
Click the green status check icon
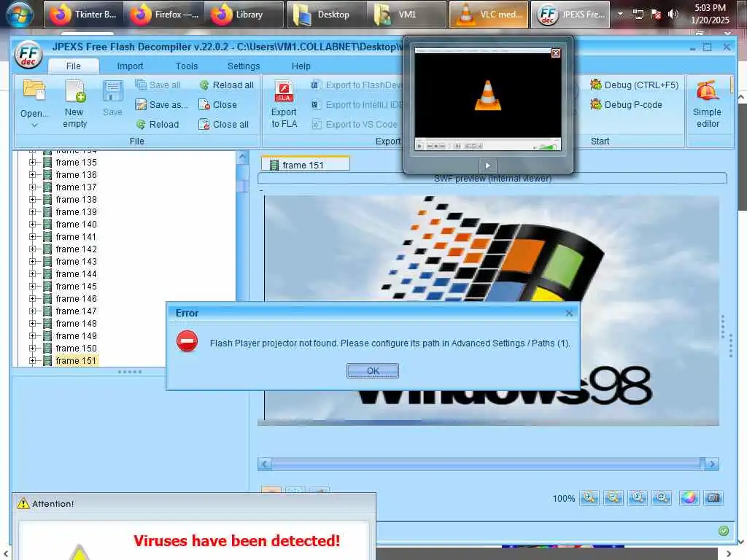click(x=723, y=531)
